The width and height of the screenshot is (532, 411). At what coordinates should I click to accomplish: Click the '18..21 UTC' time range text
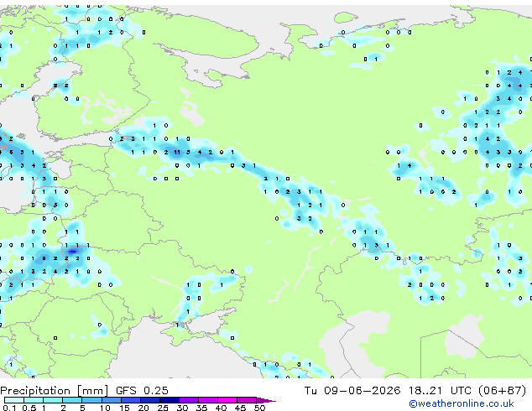tap(440, 391)
